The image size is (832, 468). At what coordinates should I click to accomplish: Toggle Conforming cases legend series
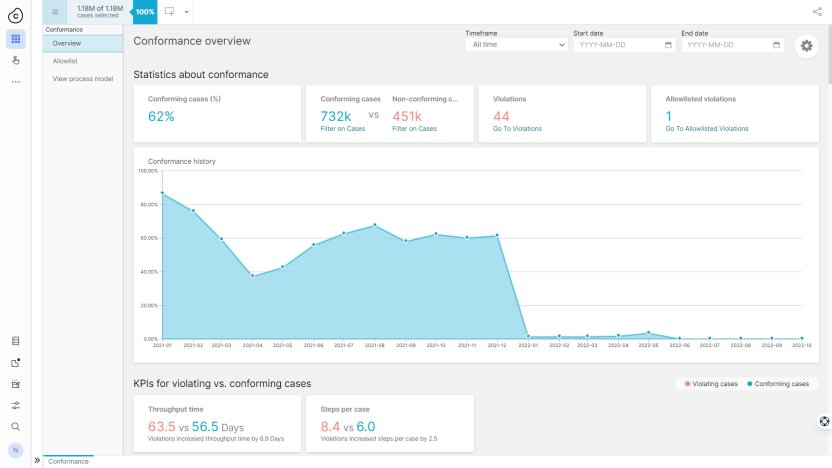[x=778, y=383]
